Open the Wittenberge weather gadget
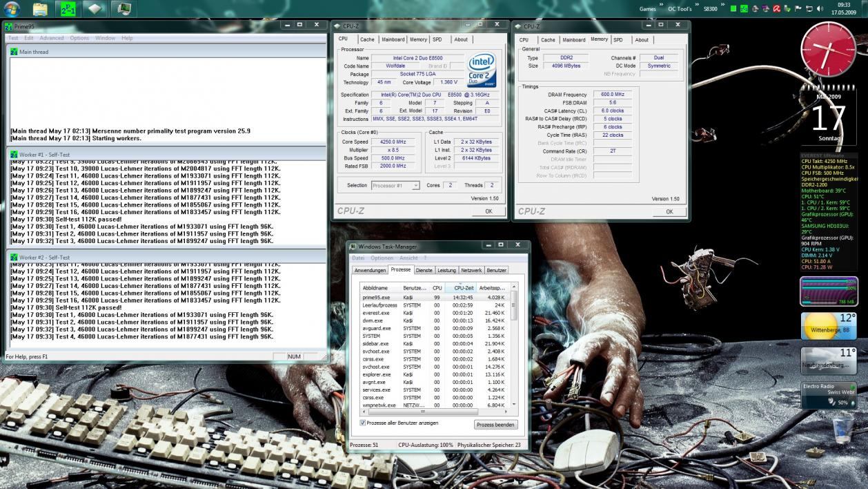Screen dimensions: 868x489 (x=828, y=326)
